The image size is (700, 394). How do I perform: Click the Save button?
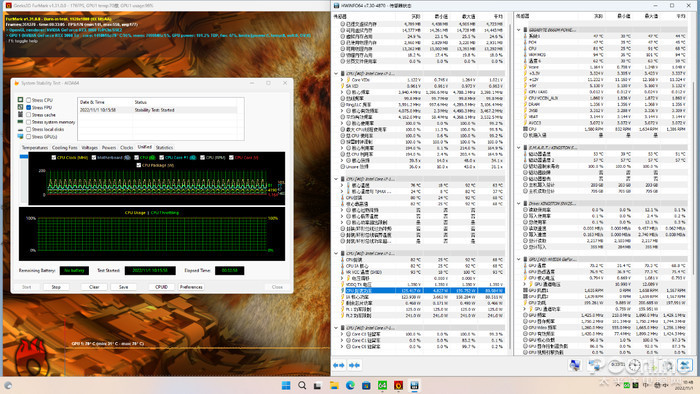124,287
